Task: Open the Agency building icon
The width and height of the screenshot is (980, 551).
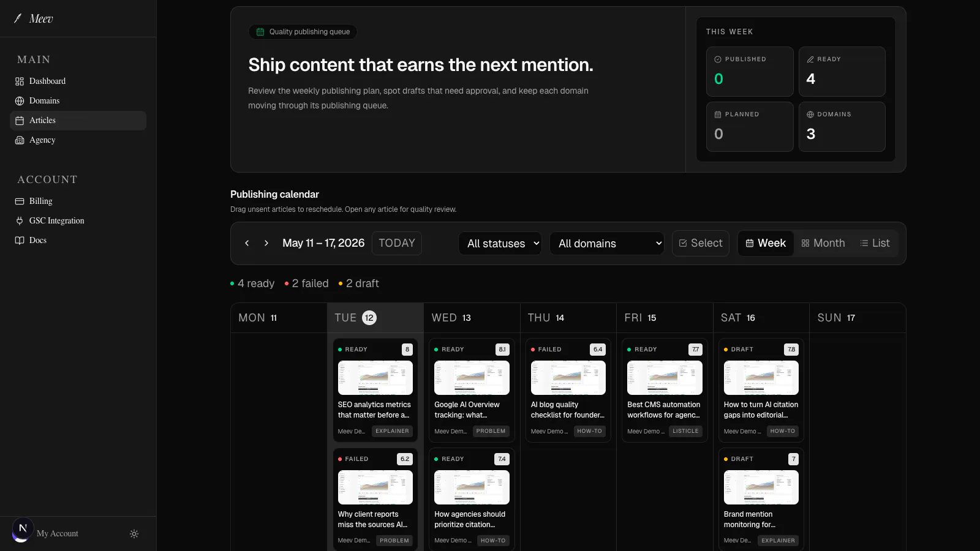Action: coord(20,140)
